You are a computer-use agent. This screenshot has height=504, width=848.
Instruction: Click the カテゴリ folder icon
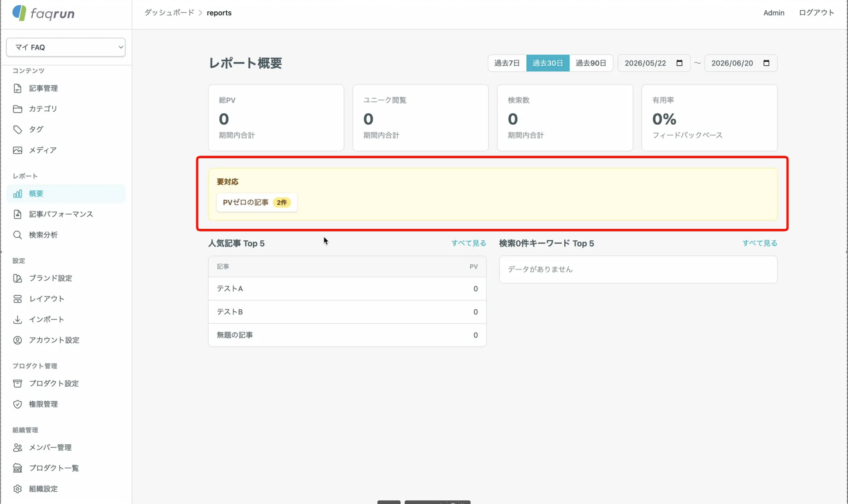pyautogui.click(x=17, y=109)
